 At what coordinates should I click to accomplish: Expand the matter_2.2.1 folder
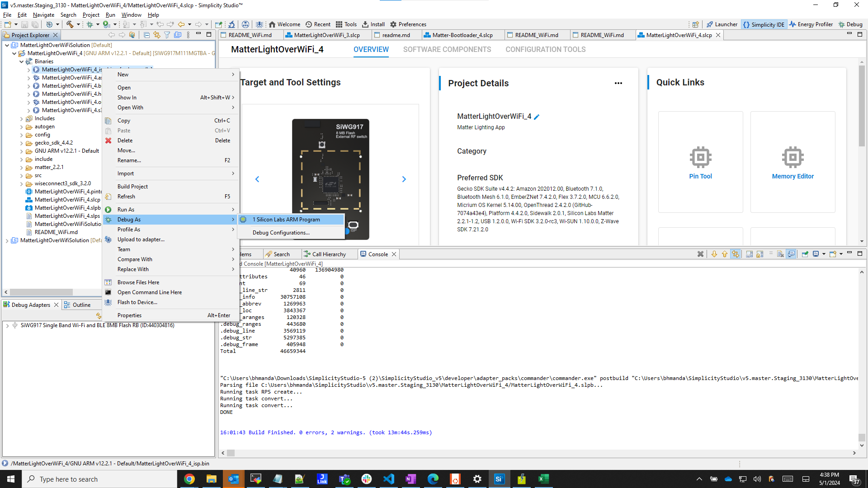pyautogui.click(x=21, y=168)
